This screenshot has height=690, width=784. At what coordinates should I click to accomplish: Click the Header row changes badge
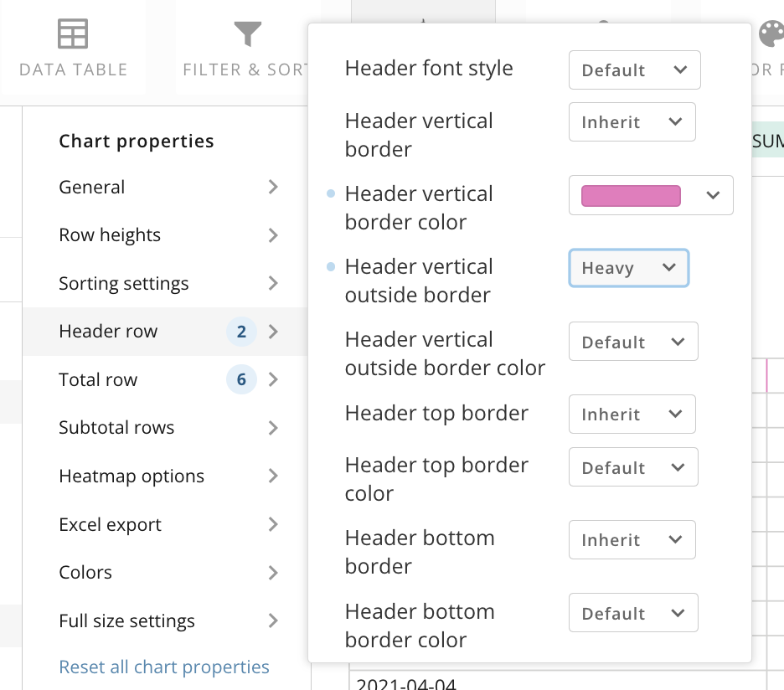point(241,332)
